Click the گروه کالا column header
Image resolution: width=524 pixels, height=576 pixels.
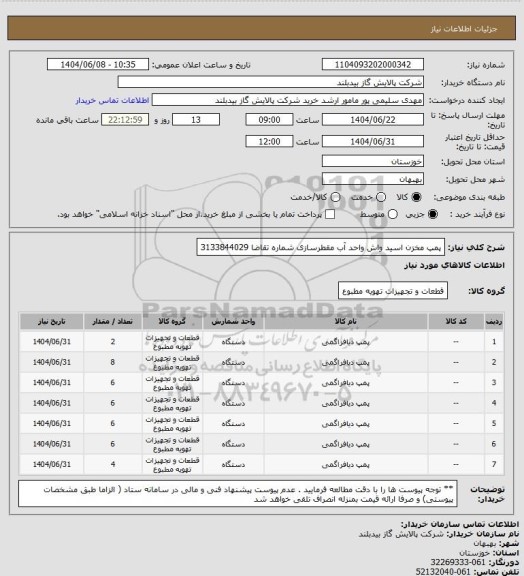pyautogui.click(x=172, y=321)
